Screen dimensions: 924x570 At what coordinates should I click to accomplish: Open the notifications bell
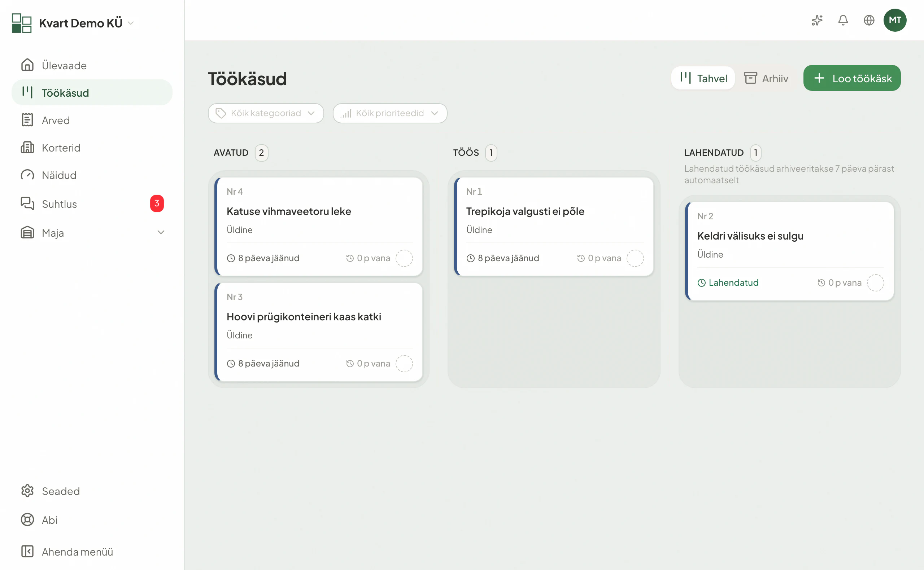click(843, 20)
